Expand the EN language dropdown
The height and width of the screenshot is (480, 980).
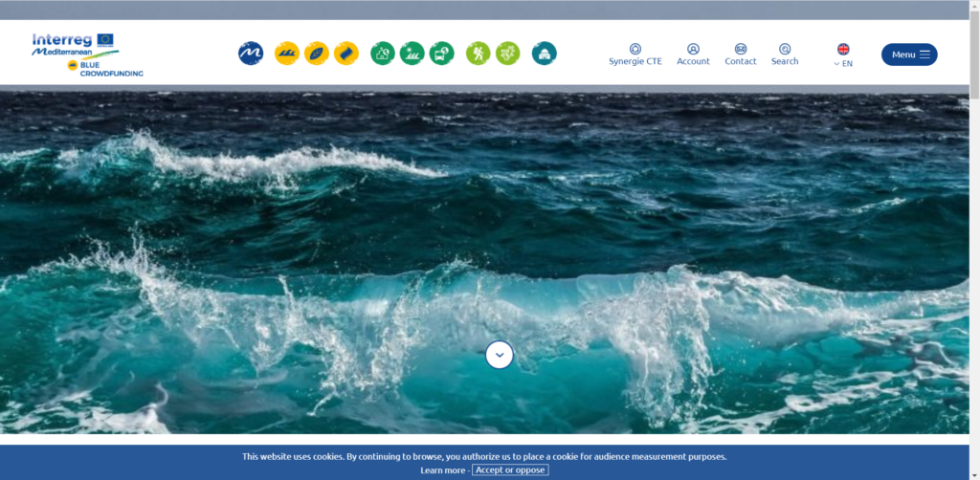pyautogui.click(x=843, y=64)
